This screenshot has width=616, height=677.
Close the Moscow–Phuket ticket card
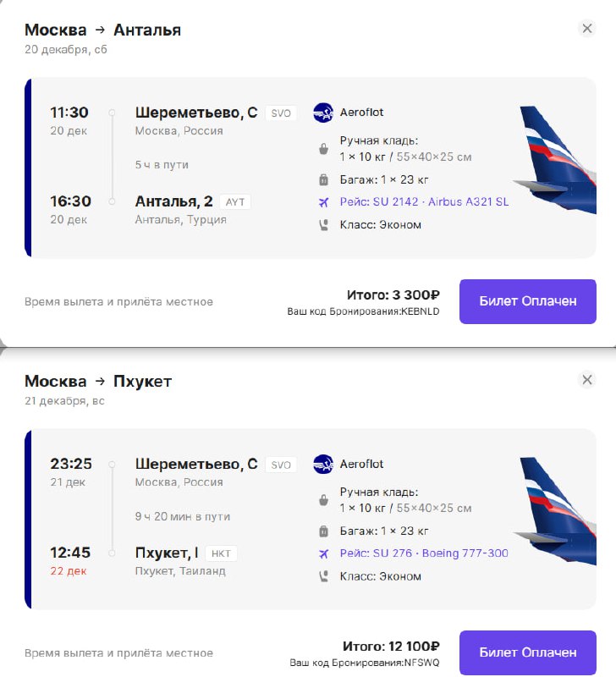587,380
